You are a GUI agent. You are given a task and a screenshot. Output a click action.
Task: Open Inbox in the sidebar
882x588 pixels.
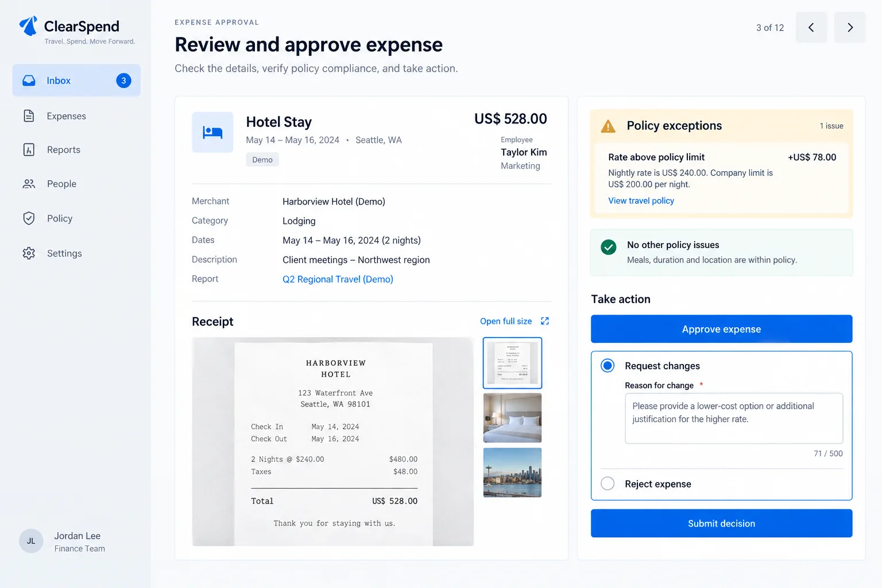[76, 80]
